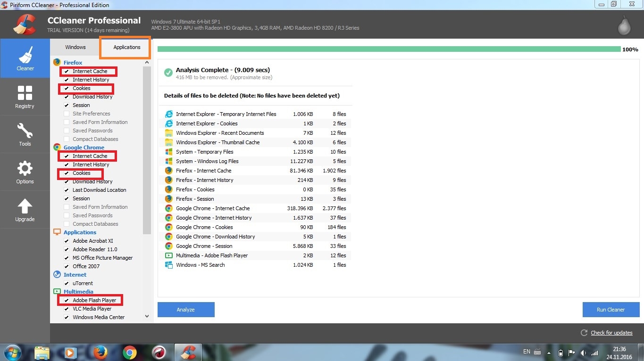Open Windows Explorer from the taskbar
Image resolution: width=644 pixels, height=361 pixels.
(x=42, y=353)
